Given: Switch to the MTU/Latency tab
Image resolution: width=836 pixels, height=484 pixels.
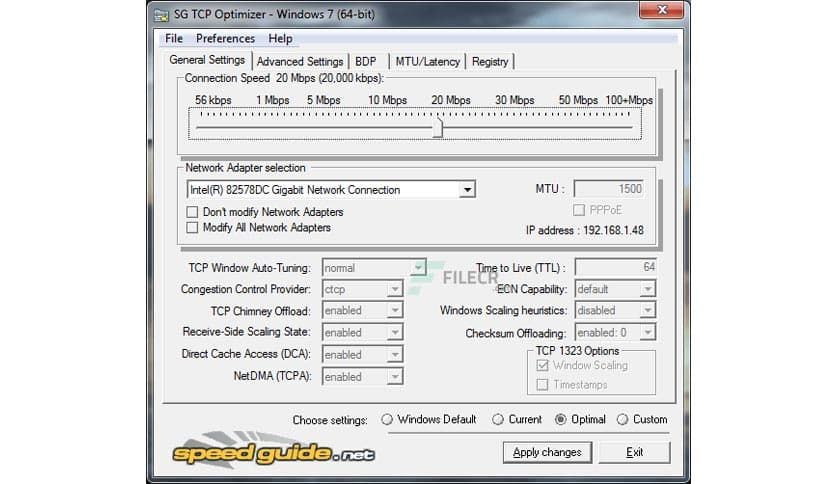Looking at the screenshot, I should [428, 62].
